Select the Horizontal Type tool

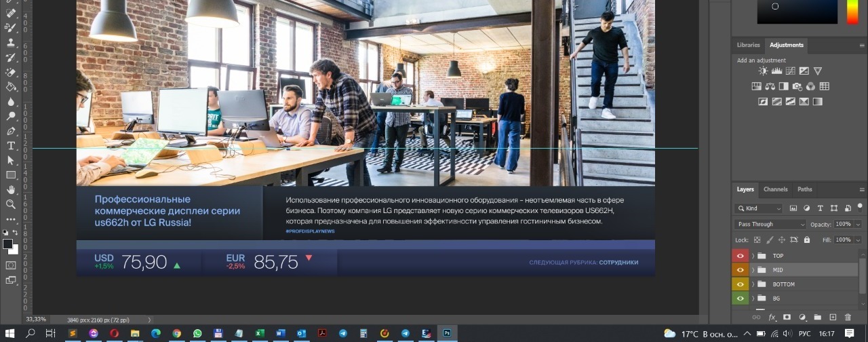click(11, 146)
